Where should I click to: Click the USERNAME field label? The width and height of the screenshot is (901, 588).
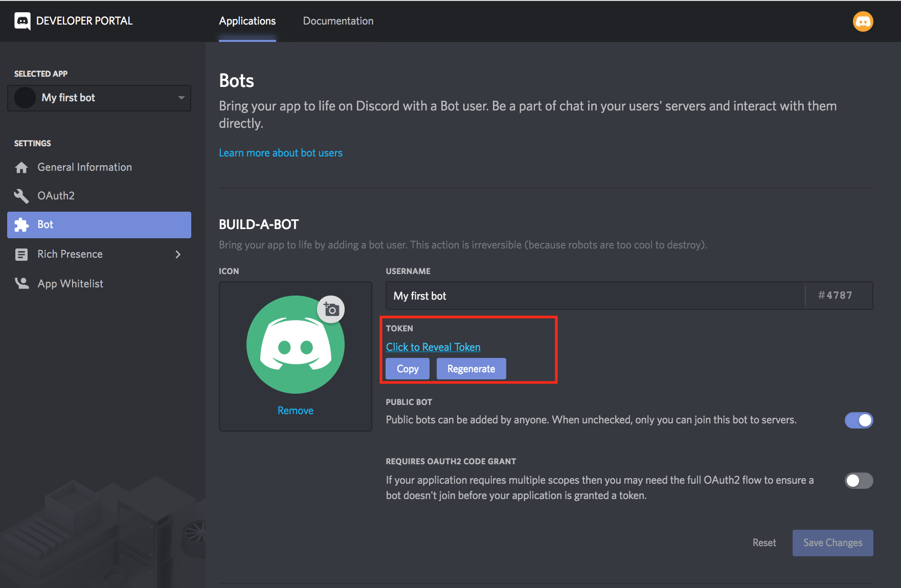[x=408, y=271]
